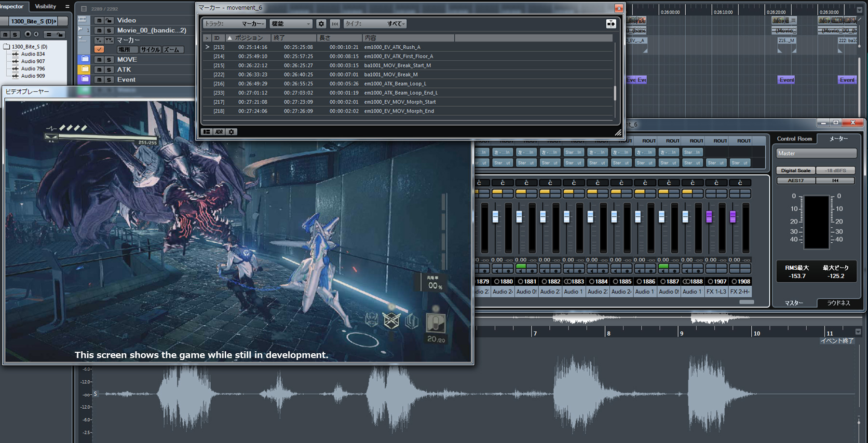Click the Digital Scale button
This screenshot has width=868, height=443.
(x=796, y=170)
